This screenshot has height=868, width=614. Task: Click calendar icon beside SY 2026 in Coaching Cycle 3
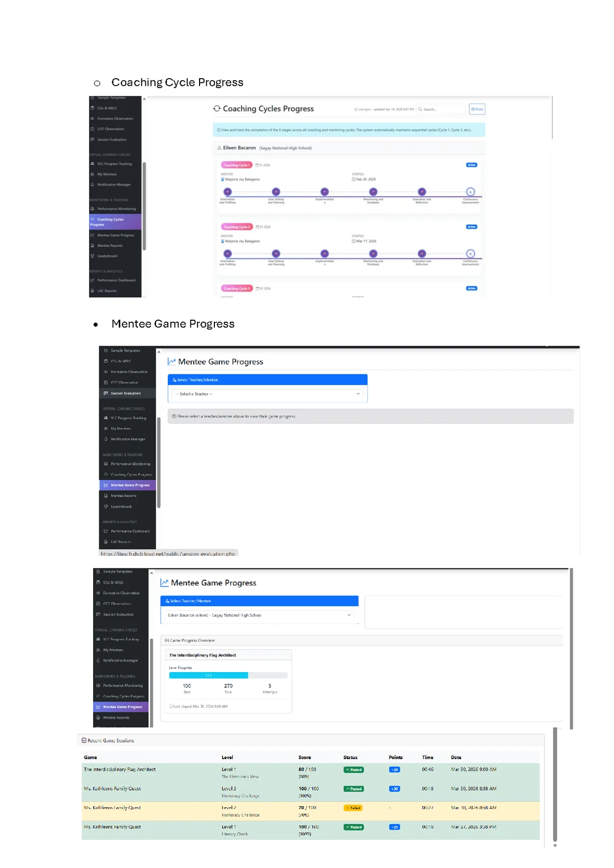257,288
